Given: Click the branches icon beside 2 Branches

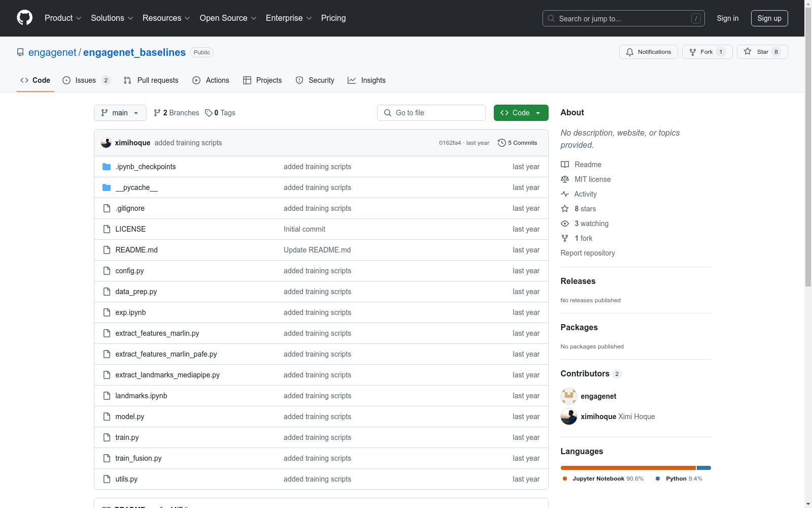Looking at the screenshot, I should tap(157, 113).
